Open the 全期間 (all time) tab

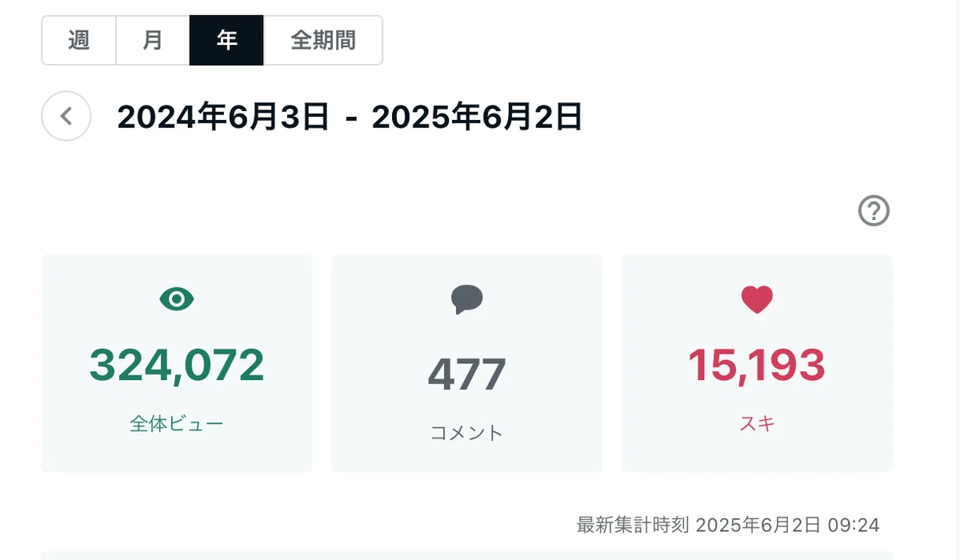[323, 40]
